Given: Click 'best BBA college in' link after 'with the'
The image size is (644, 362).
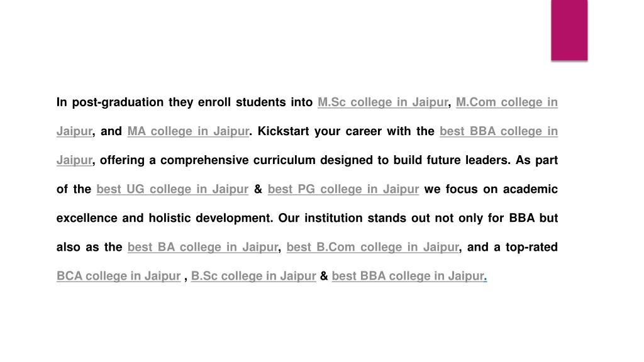Looking at the screenshot, I should 499,131.
